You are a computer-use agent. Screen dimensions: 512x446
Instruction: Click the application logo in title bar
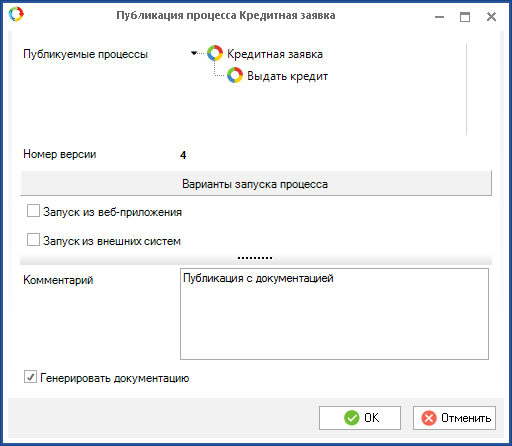(16, 15)
